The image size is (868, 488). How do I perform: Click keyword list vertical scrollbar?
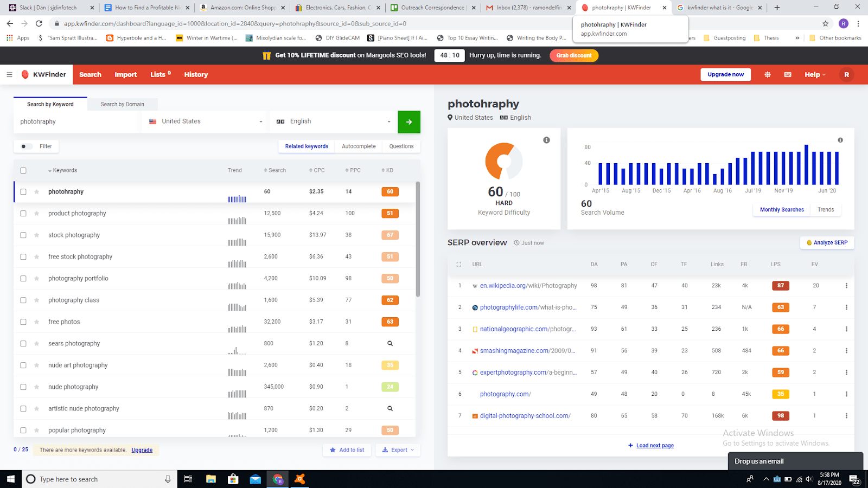coord(418,240)
